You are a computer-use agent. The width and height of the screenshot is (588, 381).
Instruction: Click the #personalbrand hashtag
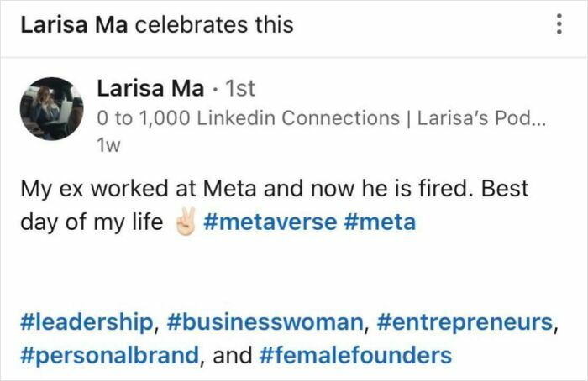pos(106,354)
